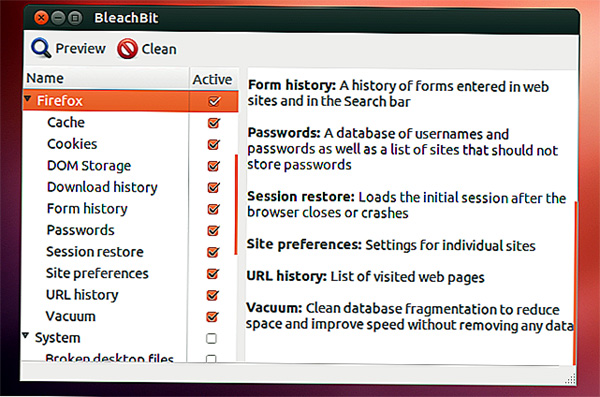Click the Clean button label
Viewport: 600px width, 397px height.
(159, 49)
